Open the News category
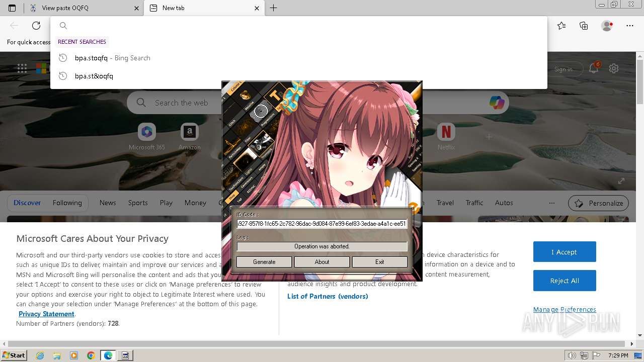 point(108,203)
